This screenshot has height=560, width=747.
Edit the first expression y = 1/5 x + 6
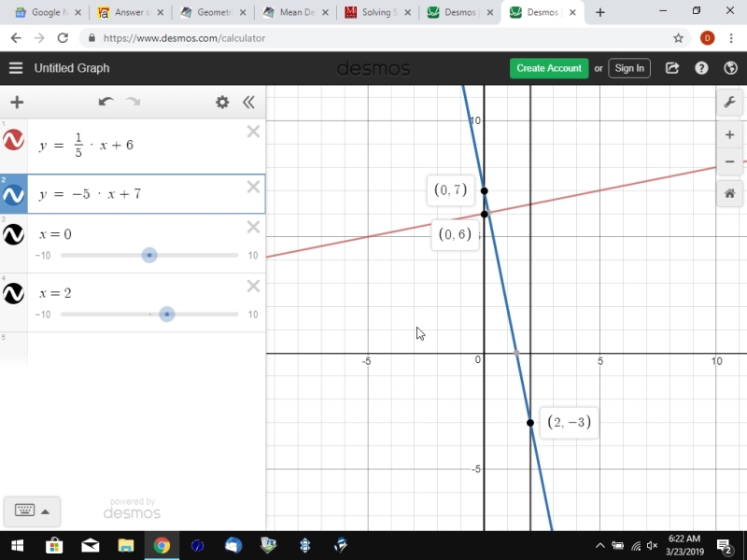click(86, 146)
